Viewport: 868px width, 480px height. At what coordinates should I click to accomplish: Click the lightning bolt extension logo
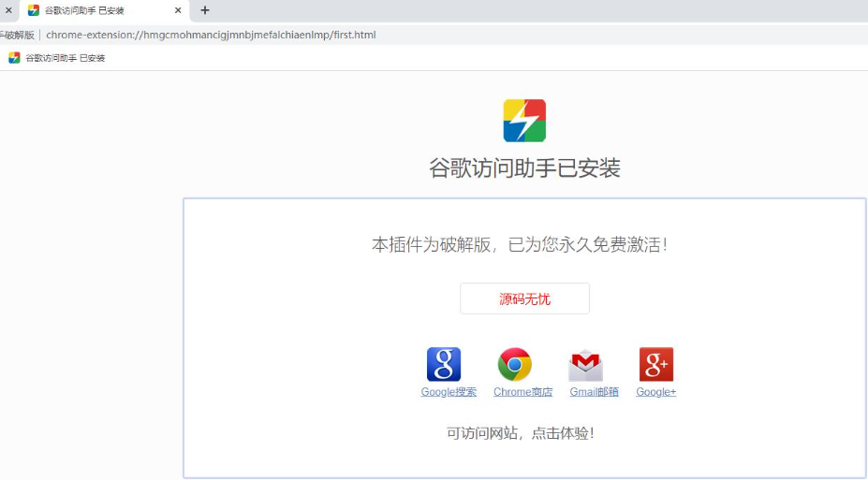point(524,121)
